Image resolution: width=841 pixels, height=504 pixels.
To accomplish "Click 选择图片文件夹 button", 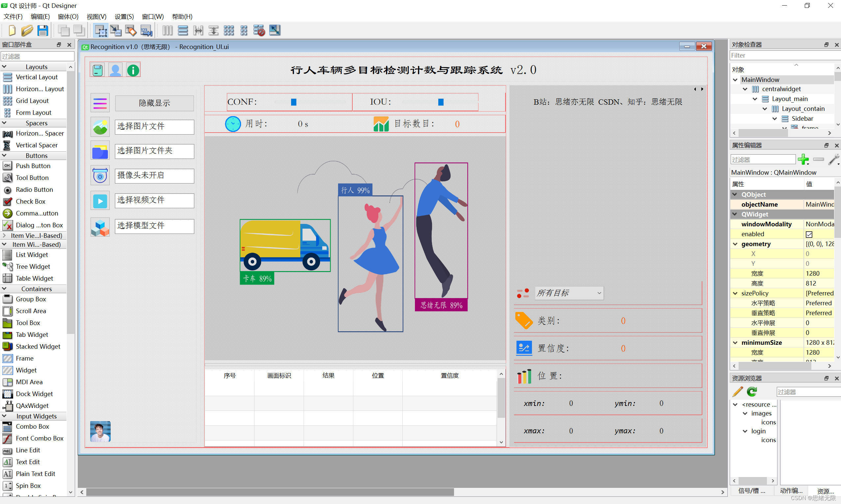I will (153, 151).
